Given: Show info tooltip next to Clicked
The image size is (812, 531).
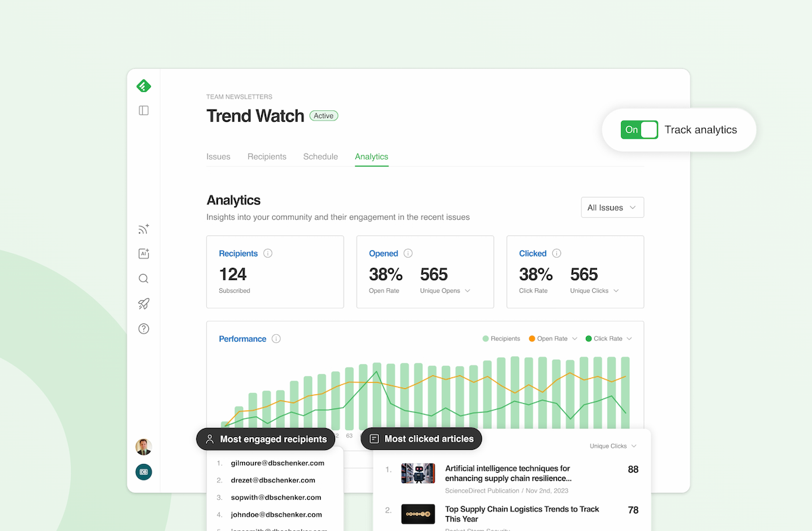Looking at the screenshot, I should click(556, 254).
